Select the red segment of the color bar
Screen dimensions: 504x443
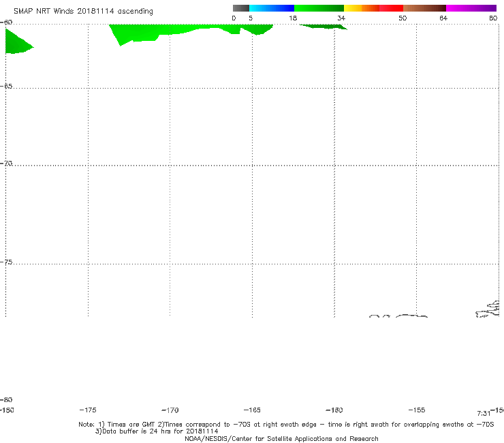tap(391, 8)
